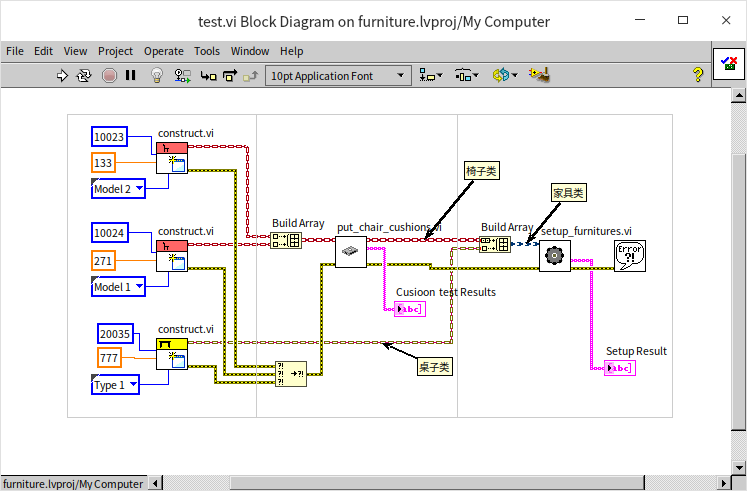
Task: Click the horizontal scrollbar thumb
Action: tap(437, 483)
